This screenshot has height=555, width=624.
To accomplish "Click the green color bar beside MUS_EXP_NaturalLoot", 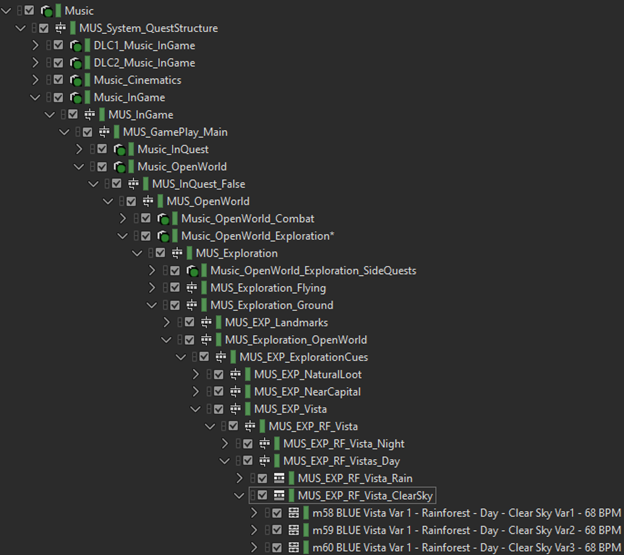I will 248,374.
